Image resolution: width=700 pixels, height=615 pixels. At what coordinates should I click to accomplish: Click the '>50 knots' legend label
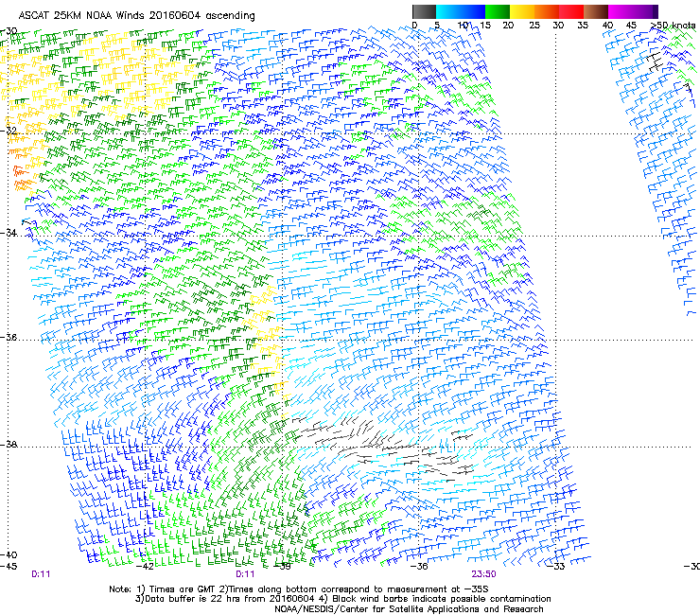(673, 26)
